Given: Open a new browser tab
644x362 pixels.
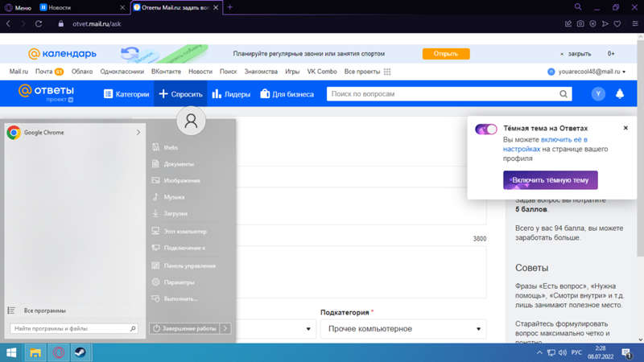Looking at the screenshot, I should [230, 7].
